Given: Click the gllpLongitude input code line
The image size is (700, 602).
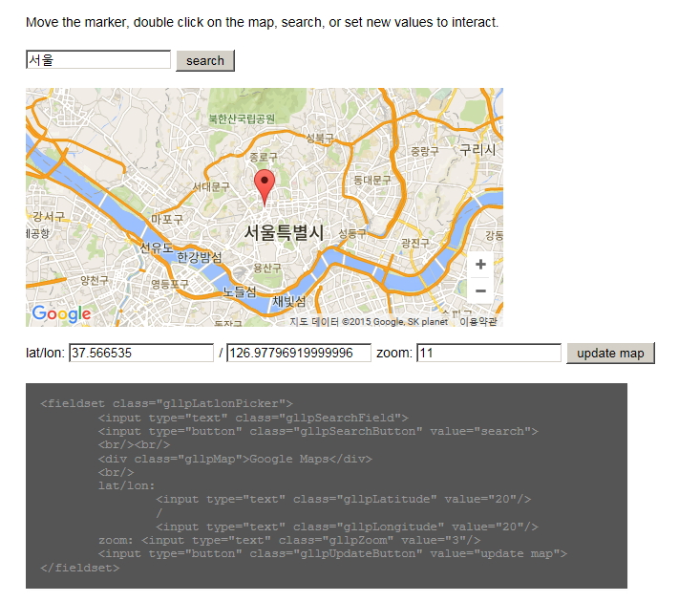Looking at the screenshot, I should [x=348, y=527].
